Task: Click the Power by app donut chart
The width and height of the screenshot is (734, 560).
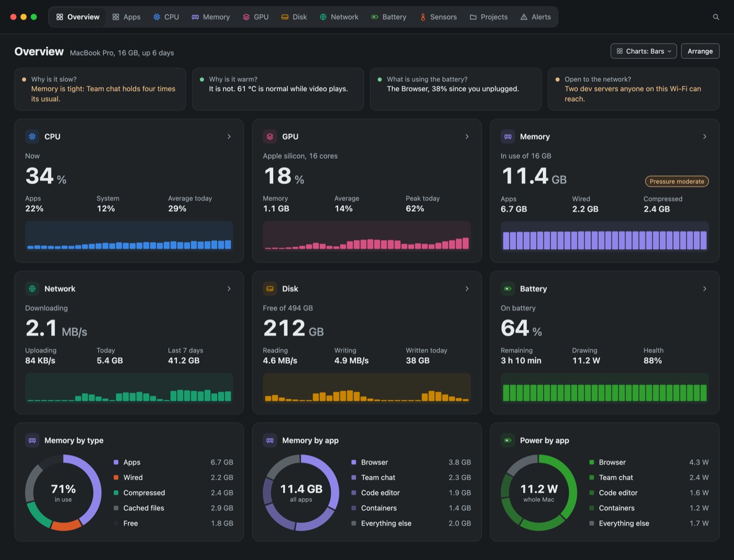Action: coord(539,492)
